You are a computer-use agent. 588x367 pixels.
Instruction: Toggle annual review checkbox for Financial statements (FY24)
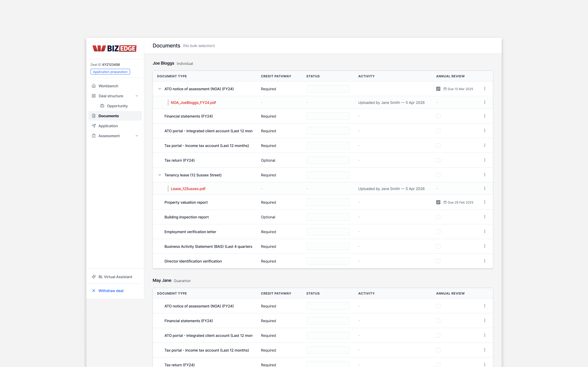click(x=438, y=116)
